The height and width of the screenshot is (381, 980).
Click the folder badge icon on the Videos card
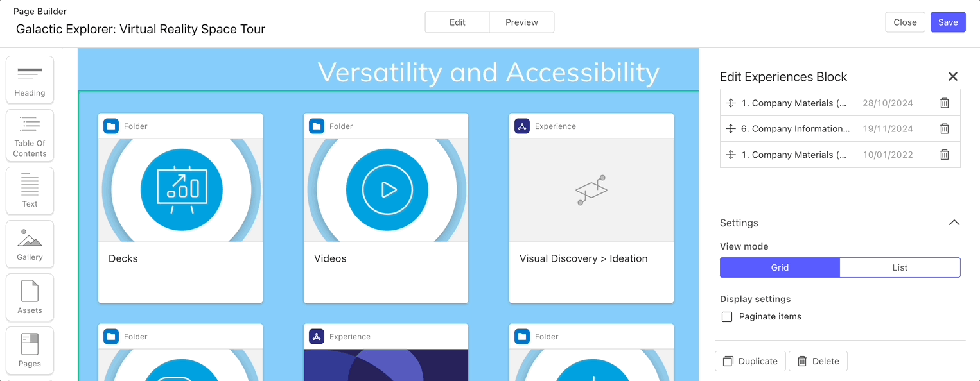[317, 126]
